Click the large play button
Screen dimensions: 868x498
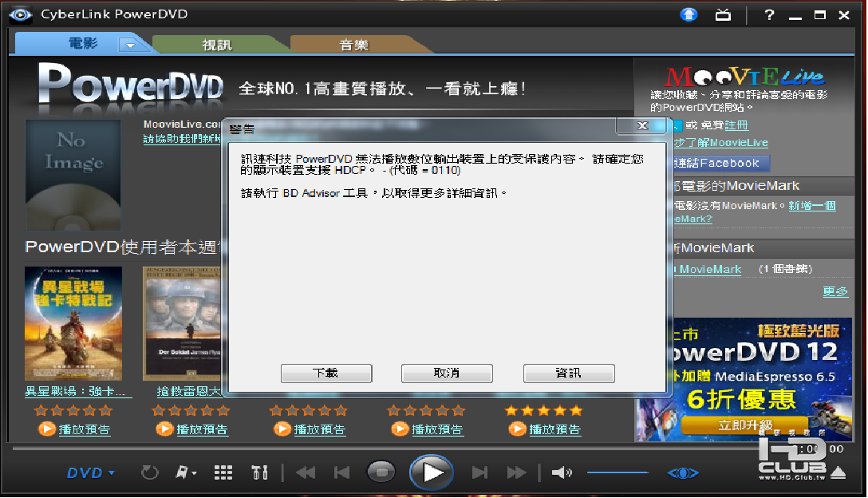pyautogui.click(x=432, y=472)
